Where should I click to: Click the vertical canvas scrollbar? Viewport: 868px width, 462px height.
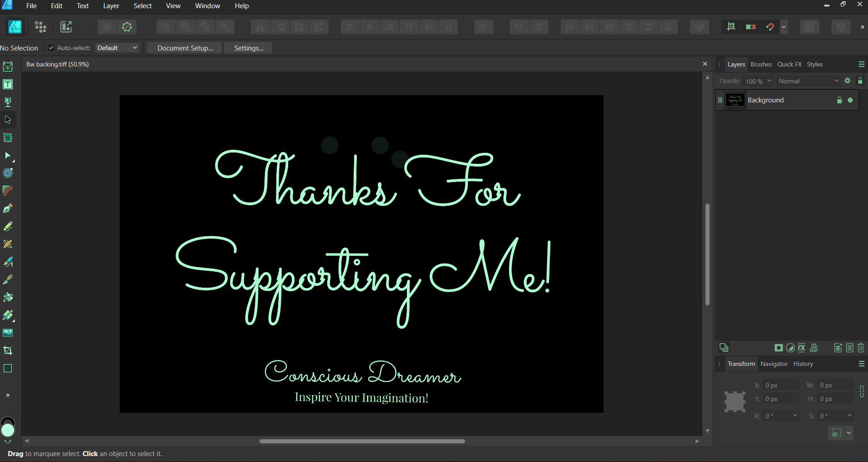pyautogui.click(x=707, y=254)
